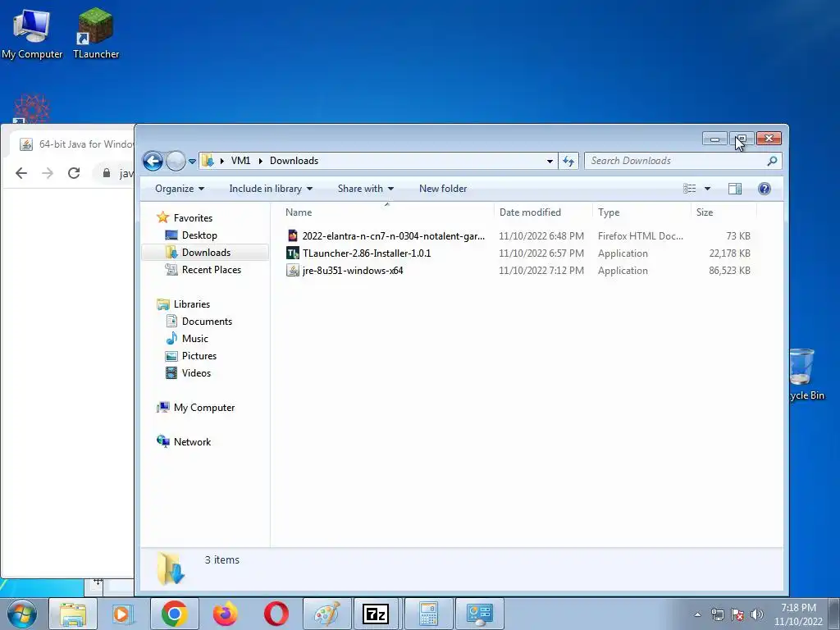Open the address bar history dropdown
This screenshot has width=840, height=630.
coord(550,161)
